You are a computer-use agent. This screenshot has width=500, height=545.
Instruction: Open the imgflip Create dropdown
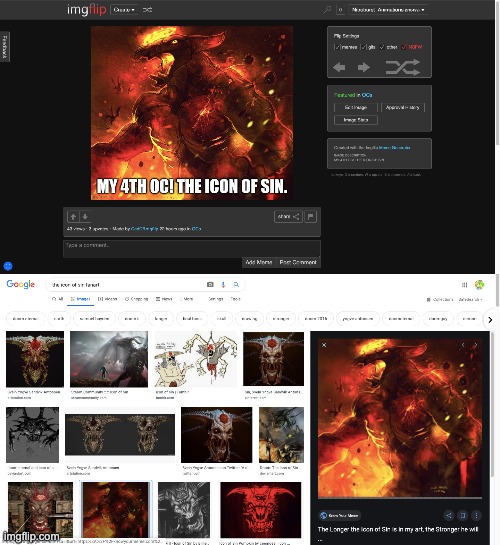click(x=124, y=10)
